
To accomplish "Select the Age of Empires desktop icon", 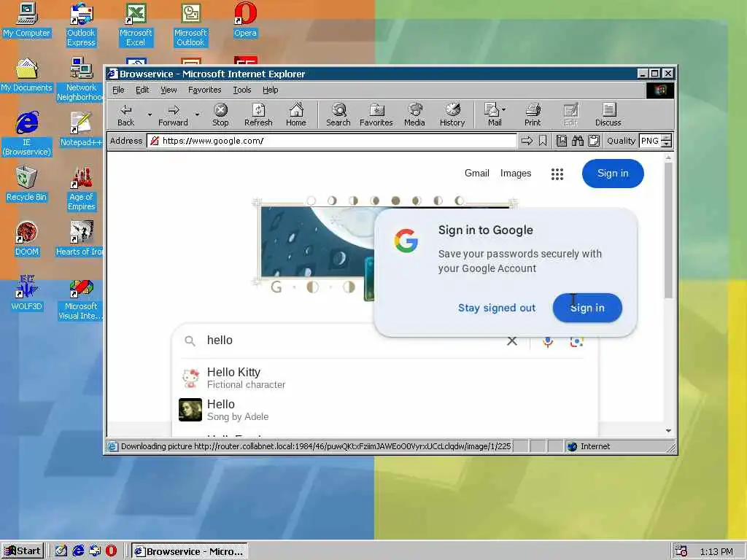I will tap(82, 189).
